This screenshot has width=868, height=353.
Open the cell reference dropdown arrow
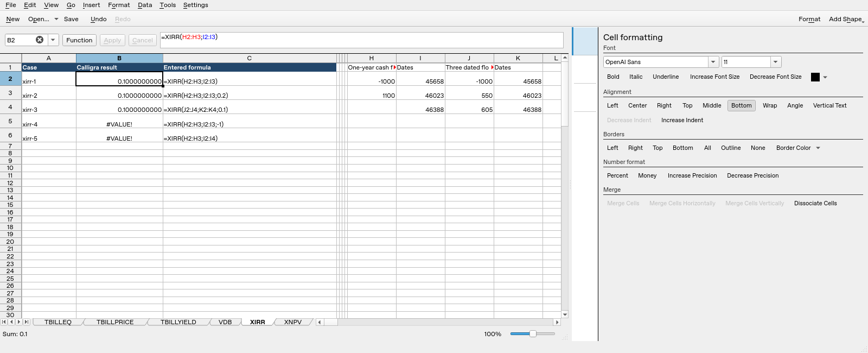[x=53, y=40]
